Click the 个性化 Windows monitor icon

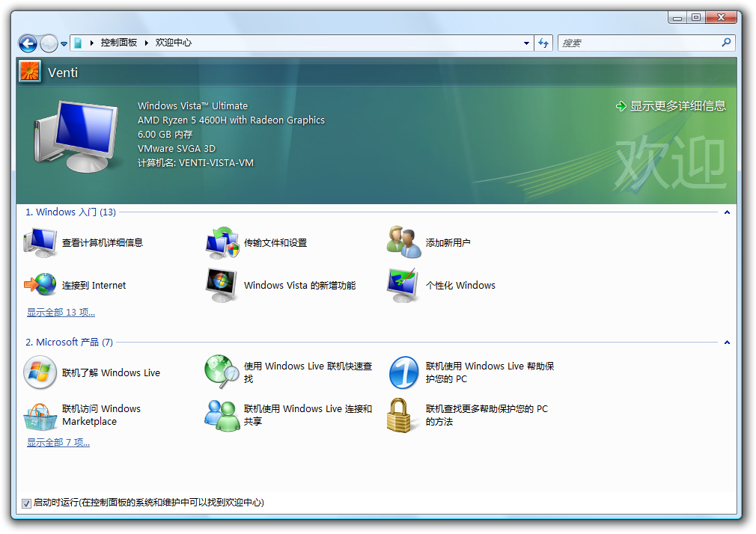point(403,285)
